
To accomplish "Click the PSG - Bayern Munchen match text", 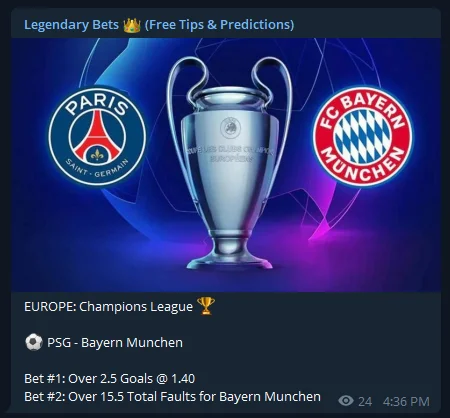I will (x=115, y=343).
